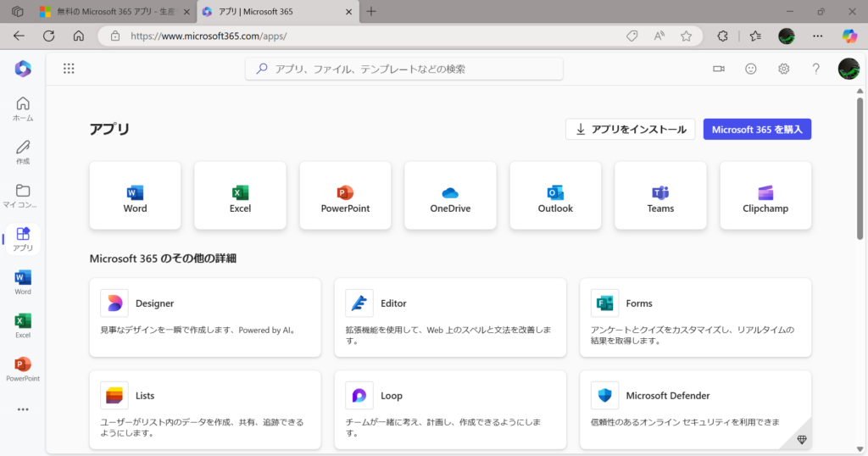Open browser settings and more menu

(x=818, y=36)
